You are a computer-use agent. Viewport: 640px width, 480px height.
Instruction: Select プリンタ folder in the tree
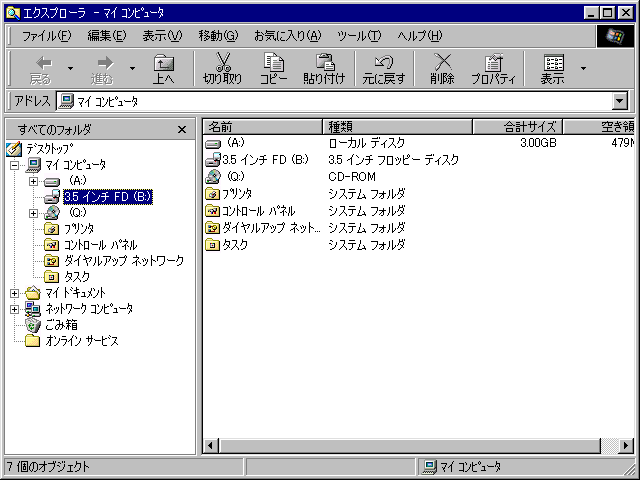pyautogui.click(x=79, y=229)
